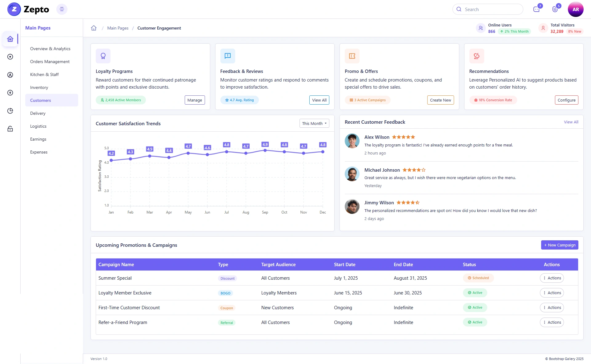This screenshot has height=364, width=591.
Task: View All recent customer feedback link
Action: [x=571, y=122]
